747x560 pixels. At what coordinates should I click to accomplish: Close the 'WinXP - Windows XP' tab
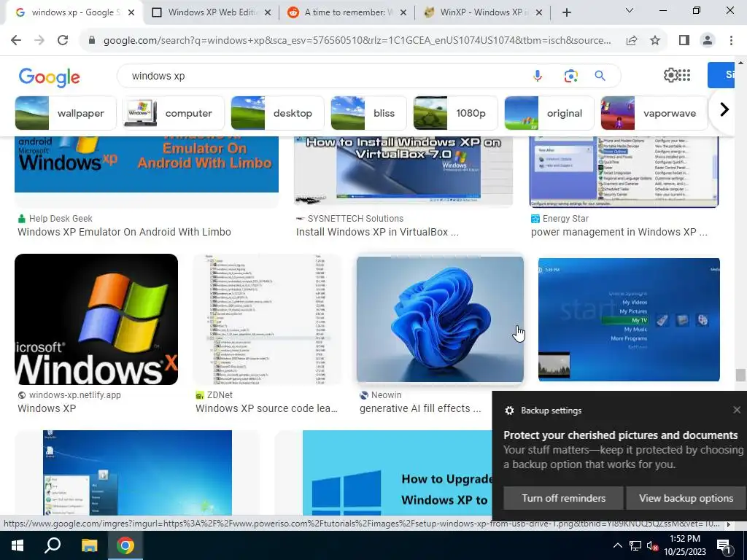coord(539,13)
